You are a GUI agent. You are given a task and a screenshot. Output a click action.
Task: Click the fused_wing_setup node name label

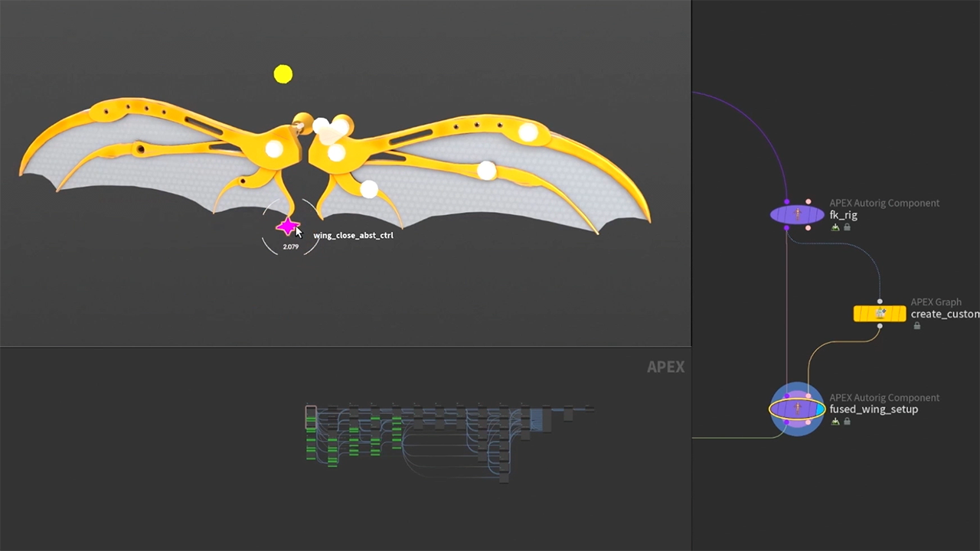tap(874, 409)
